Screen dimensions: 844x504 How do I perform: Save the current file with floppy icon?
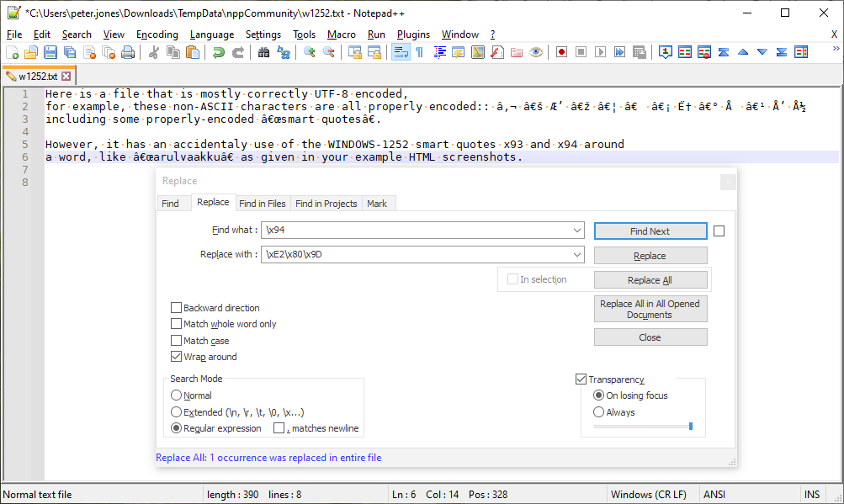(x=50, y=52)
